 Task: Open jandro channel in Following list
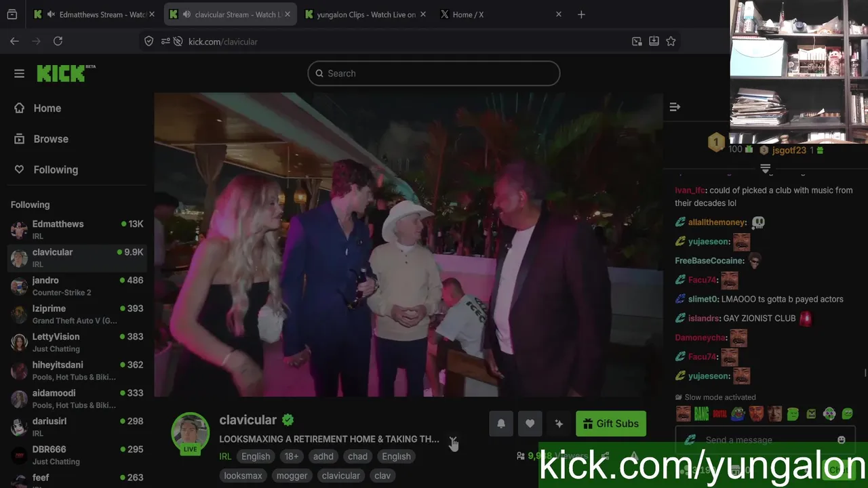coord(77,286)
